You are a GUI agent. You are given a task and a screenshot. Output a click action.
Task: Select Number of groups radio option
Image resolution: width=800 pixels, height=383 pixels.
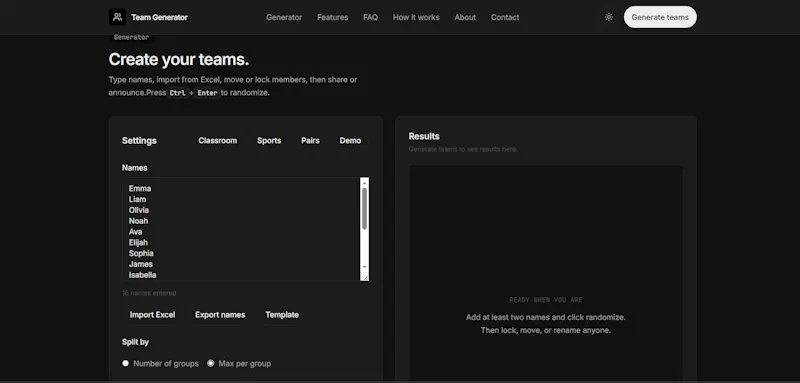pos(126,364)
